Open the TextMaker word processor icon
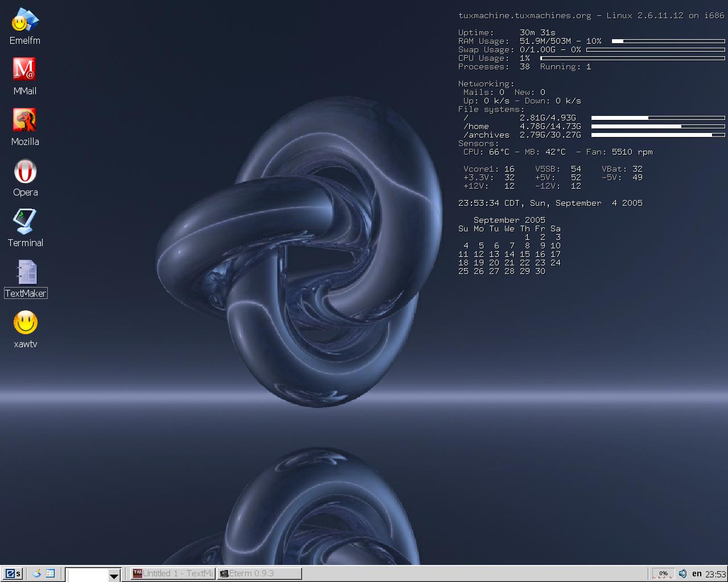Viewport: 728px width, 582px height. pyautogui.click(x=24, y=273)
